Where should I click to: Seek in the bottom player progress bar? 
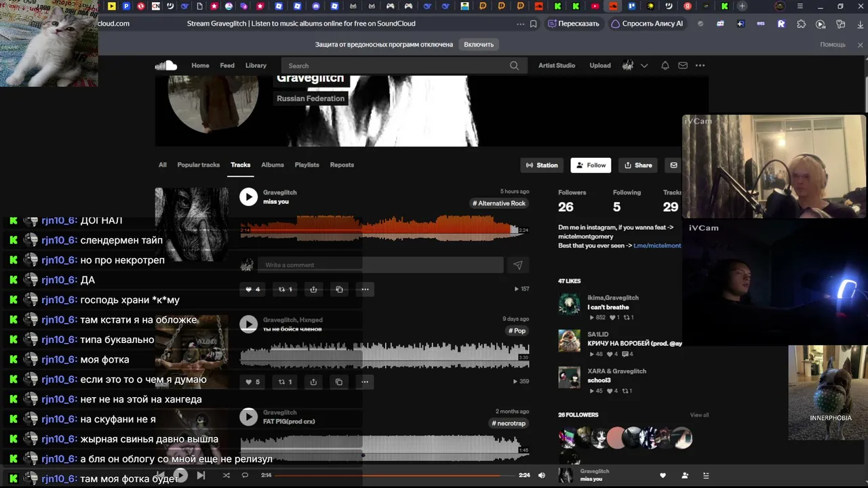[394, 476]
